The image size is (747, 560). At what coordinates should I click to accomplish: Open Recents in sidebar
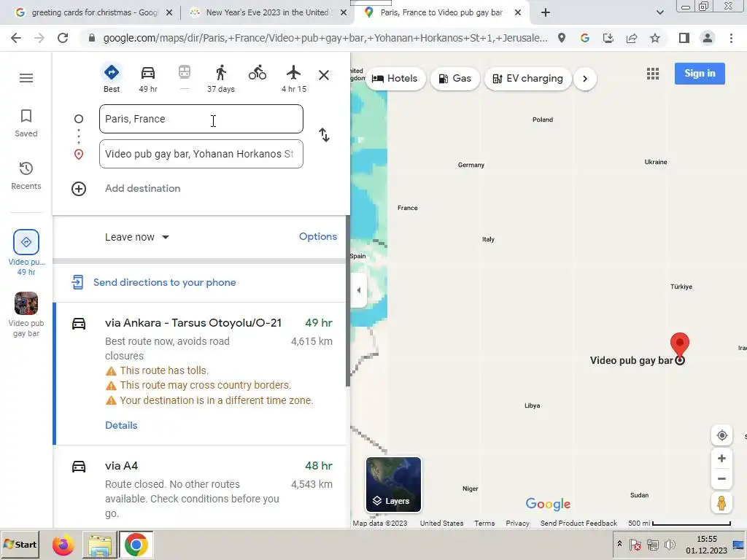point(26,176)
